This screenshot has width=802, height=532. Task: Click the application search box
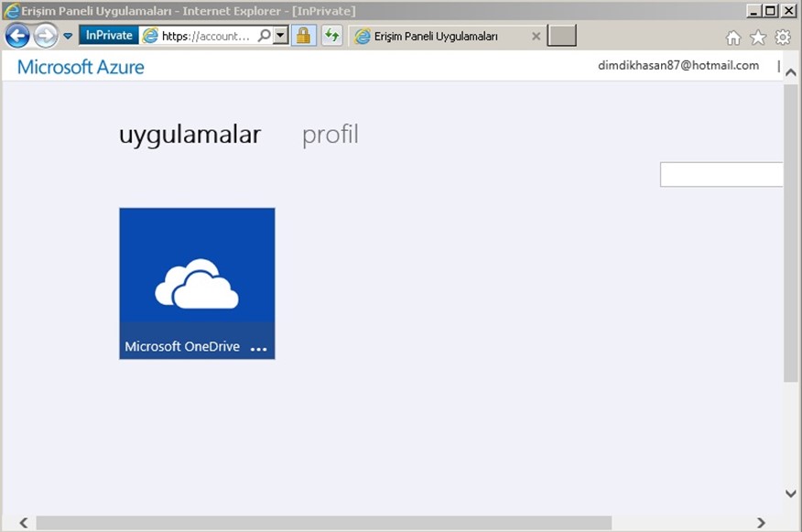721,175
